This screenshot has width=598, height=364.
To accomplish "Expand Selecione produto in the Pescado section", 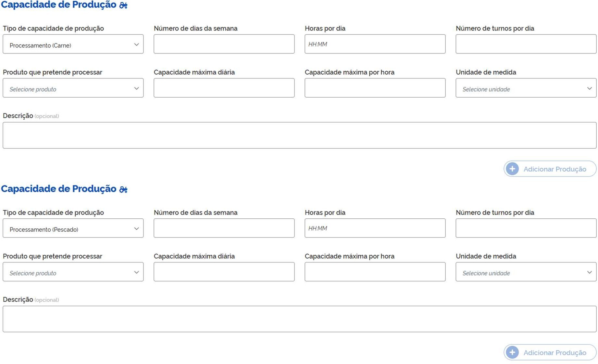I will [73, 272].
